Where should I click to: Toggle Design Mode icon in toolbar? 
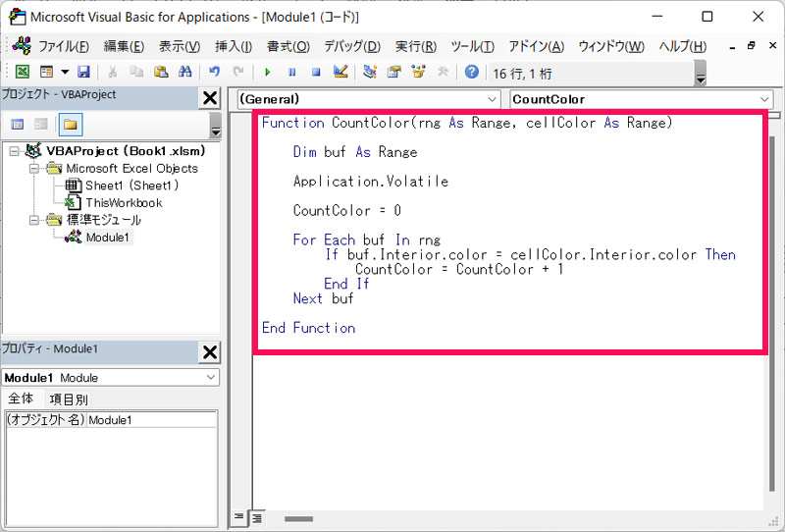coord(340,72)
